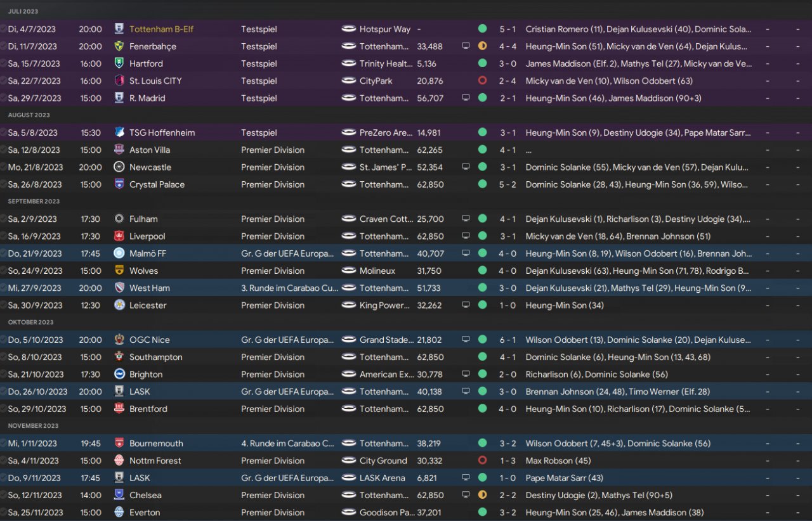Click the TSG Hoffenheim club crest

[x=119, y=132]
